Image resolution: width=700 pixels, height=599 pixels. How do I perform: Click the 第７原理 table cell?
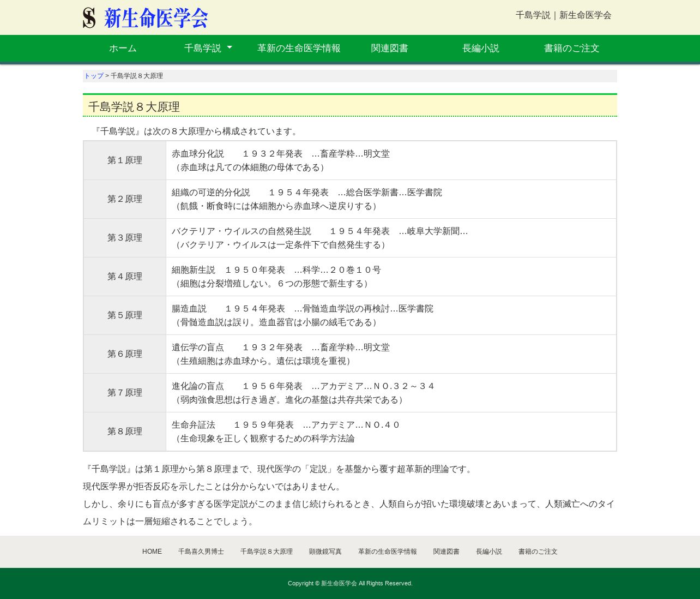click(125, 393)
